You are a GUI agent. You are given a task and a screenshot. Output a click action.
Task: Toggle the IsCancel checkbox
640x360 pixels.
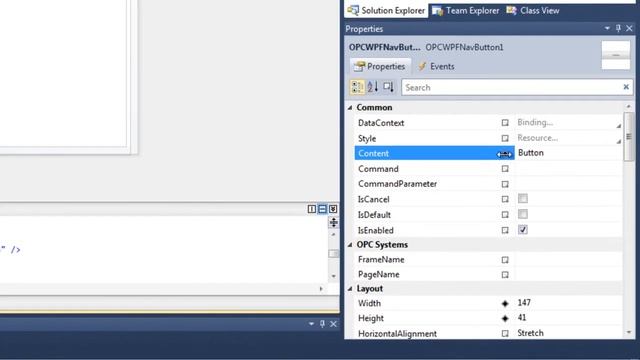523,199
